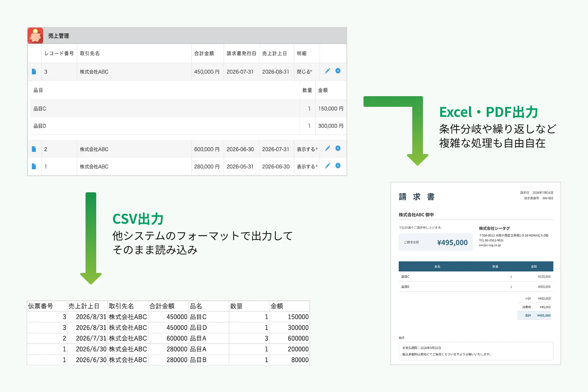
Task: Click CSV date cell 2026/7/31
Action: (x=88, y=338)
